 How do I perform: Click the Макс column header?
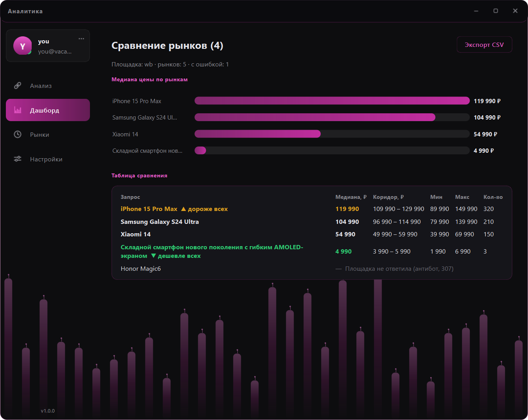pos(462,197)
